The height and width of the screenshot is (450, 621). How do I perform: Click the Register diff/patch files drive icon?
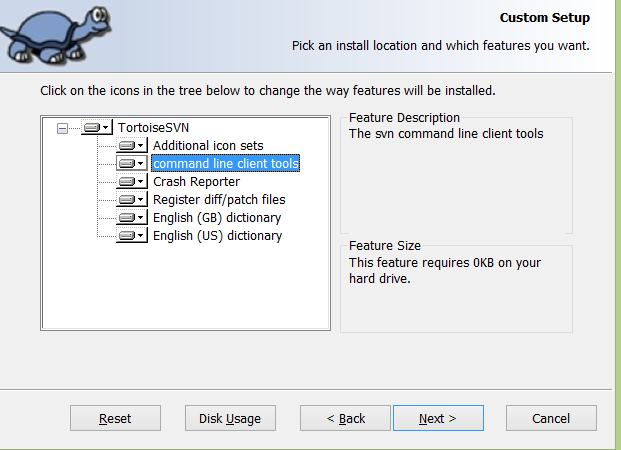point(132,200)
